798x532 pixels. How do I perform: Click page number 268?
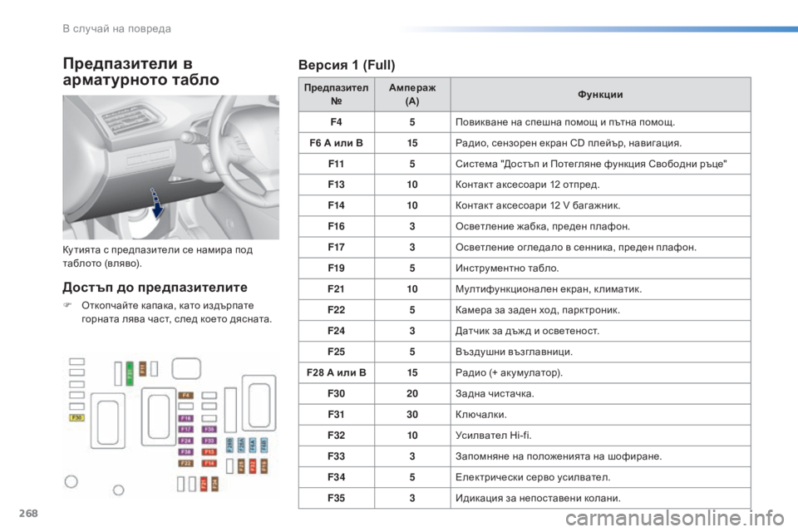28,513
